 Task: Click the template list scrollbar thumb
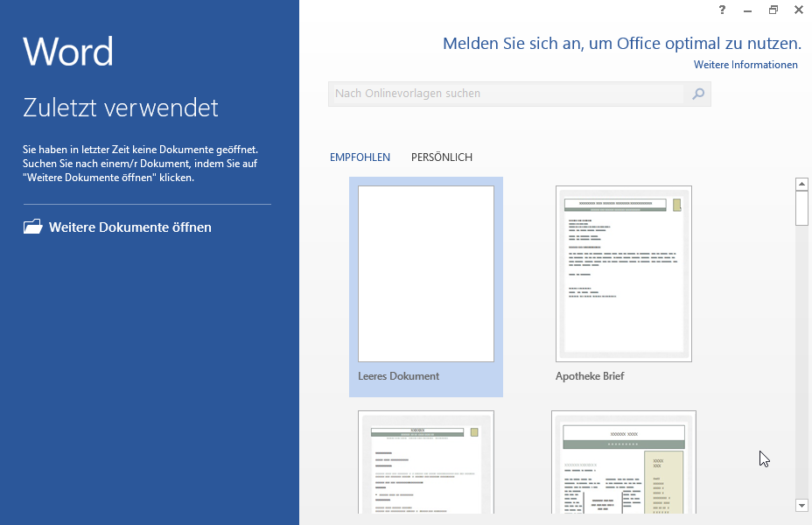point(801,208)
